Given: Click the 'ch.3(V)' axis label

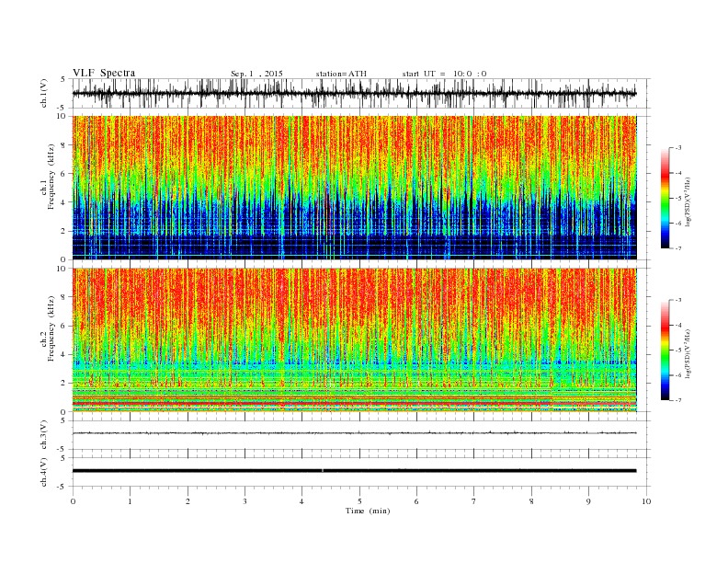Looking at the screenshot, I should click(44, 435).
